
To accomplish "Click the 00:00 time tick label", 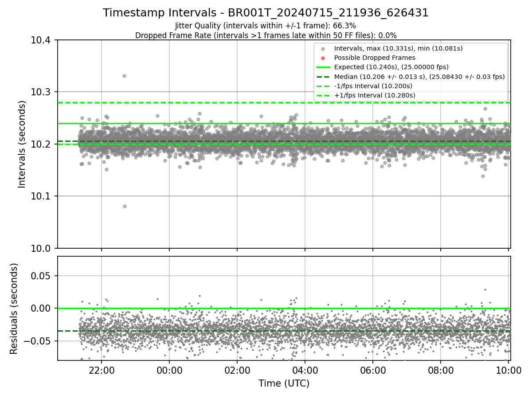I will (x=169, y=370).
